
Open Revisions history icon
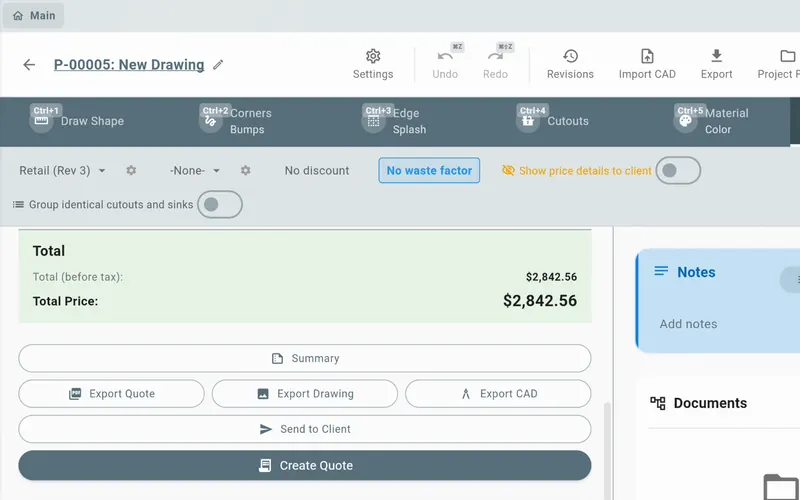(x=570, y=56)
